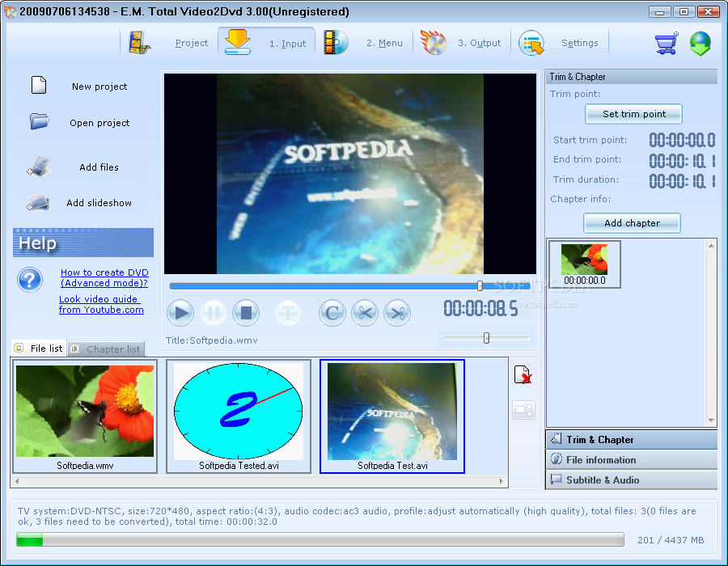Image resolution: width=728 pixels, height=566 pixels.
Task: Click the film strip Project icon
Action: tap(139, 42)
